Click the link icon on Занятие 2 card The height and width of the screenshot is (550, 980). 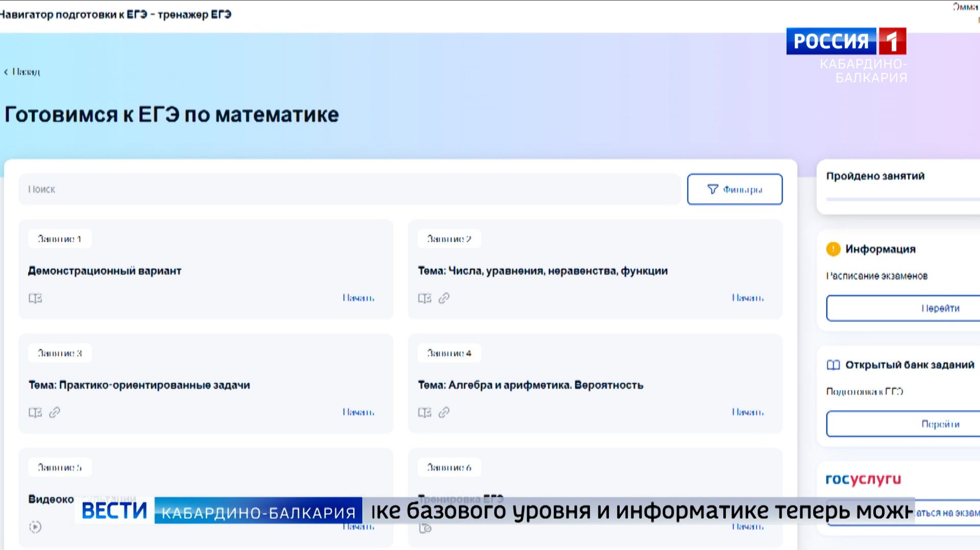(x=445, y=298)
